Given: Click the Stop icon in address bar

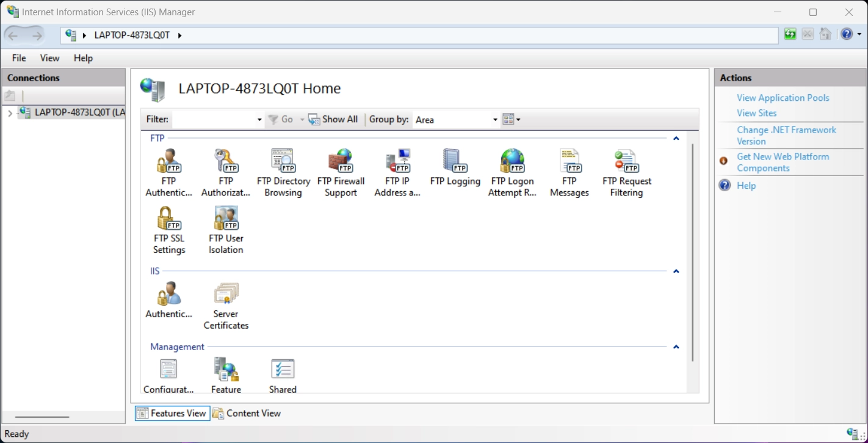Looking at the screenshot, I should (808, 34).
